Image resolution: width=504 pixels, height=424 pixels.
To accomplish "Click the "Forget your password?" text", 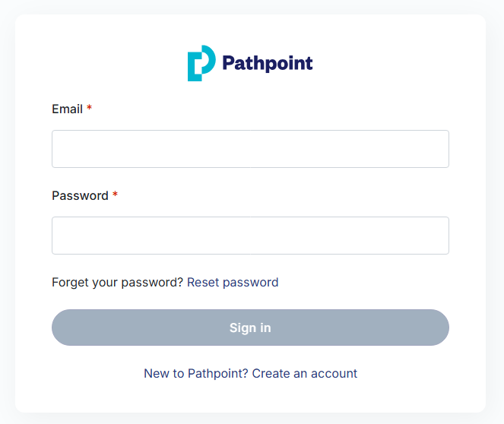I will pos(117,283).
